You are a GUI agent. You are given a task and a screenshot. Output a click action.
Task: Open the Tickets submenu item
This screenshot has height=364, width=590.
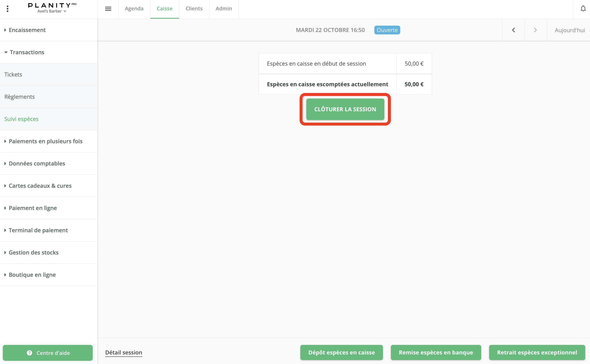point(13,75)
